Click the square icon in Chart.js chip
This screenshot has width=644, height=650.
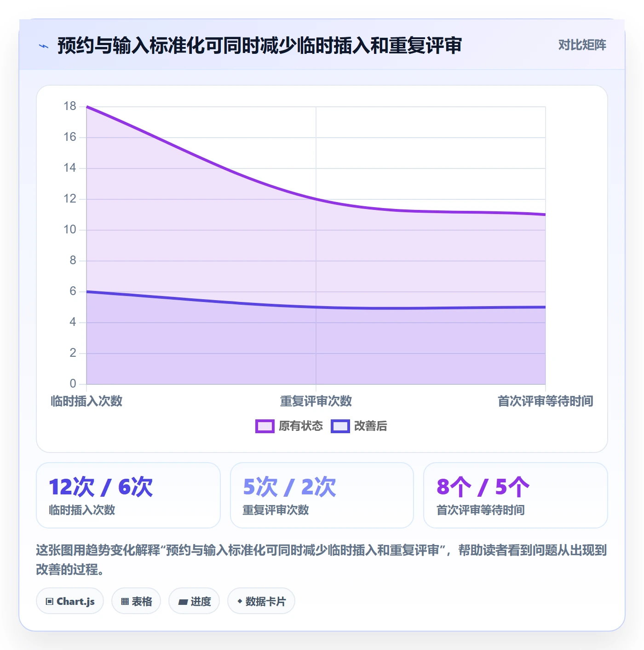tap(50, 601)
